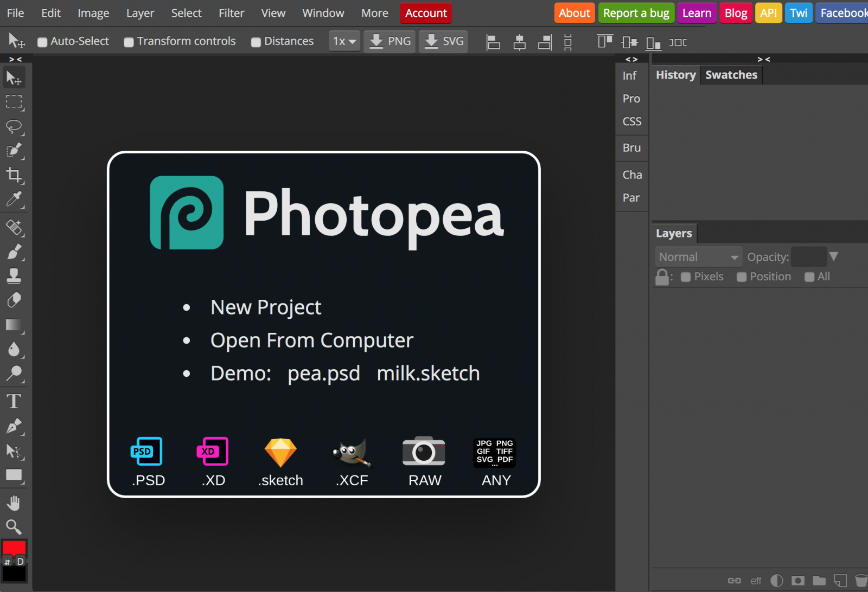Choose the Lasso Select tool
This screenshot has height=592, width=868.
(x=14, y=127)
